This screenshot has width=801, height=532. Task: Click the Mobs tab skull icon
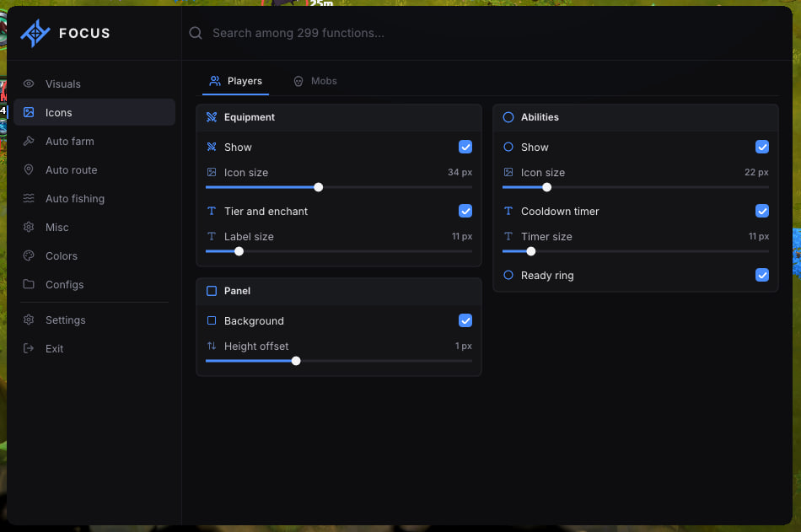(298, 81)
